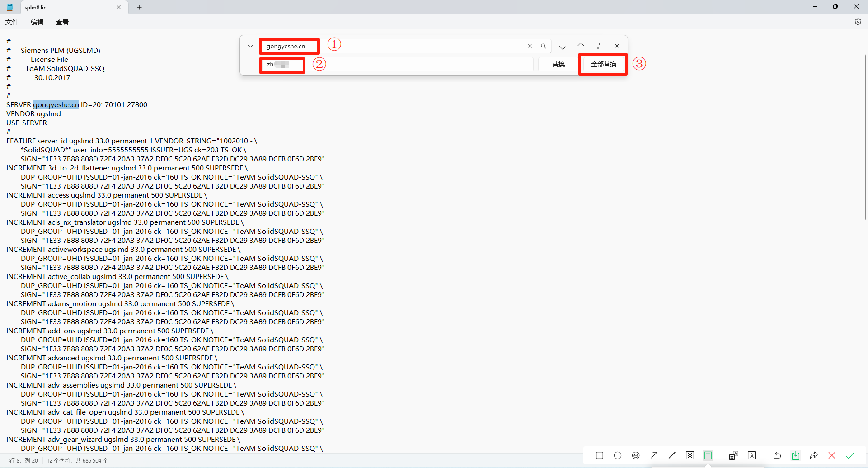Click the find field containing gongyeshe.cn
Screen dimensions: 868x468
pyautogui.click(x=393, y=46)
